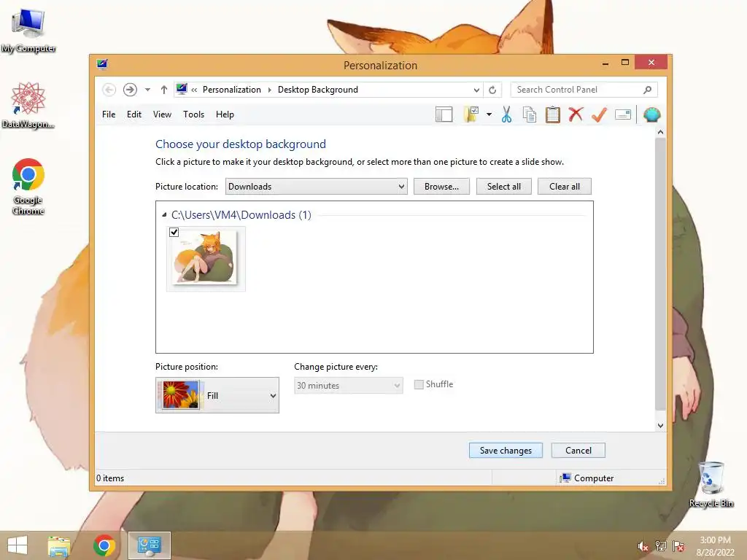Click the Forward navigation arrow
Image resolution: width=747 pixels, height=560 pixels.
[x=130, y=90]
